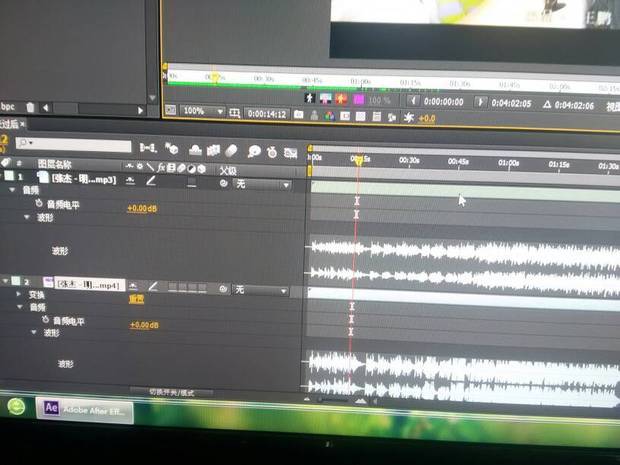Click the Windows Start orb

[x=17, y=407]
